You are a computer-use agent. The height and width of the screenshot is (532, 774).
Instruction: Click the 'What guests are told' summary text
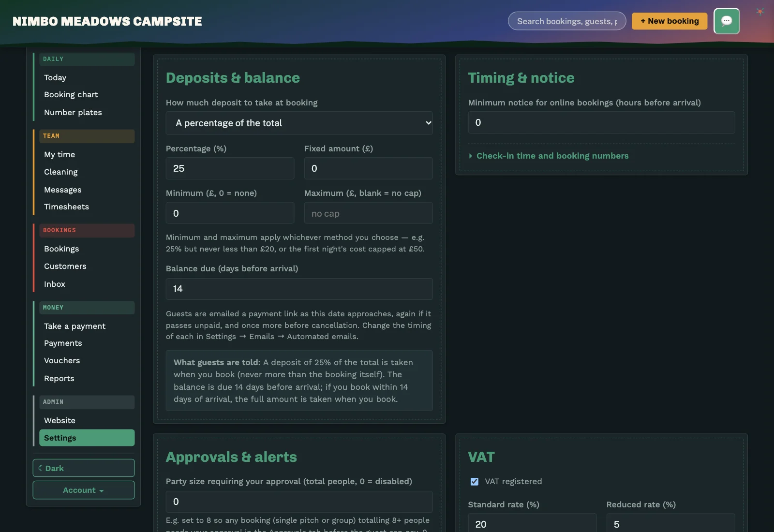299,381
